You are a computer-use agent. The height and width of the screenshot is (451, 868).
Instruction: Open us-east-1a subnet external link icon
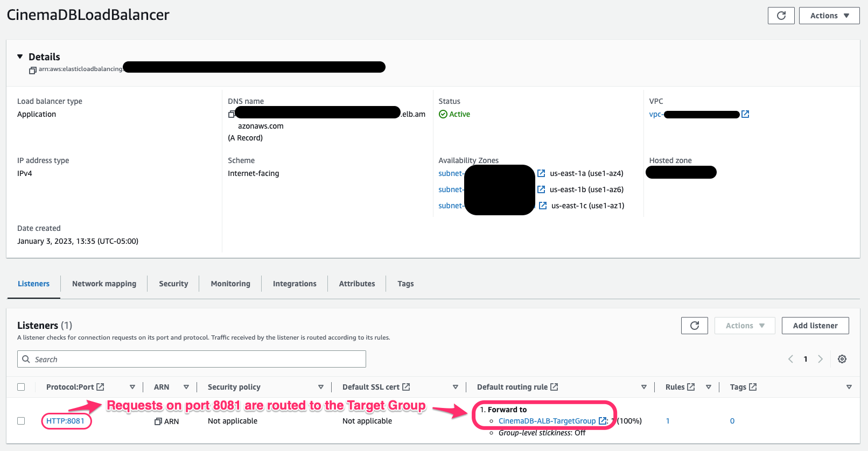coord(541,173)
